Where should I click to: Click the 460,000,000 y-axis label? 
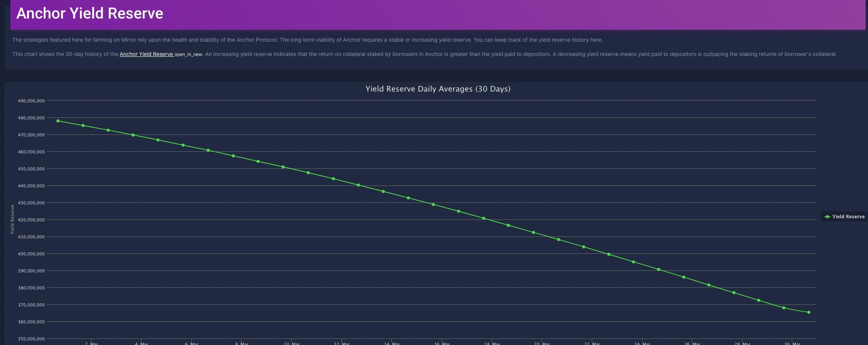point(31,152)
